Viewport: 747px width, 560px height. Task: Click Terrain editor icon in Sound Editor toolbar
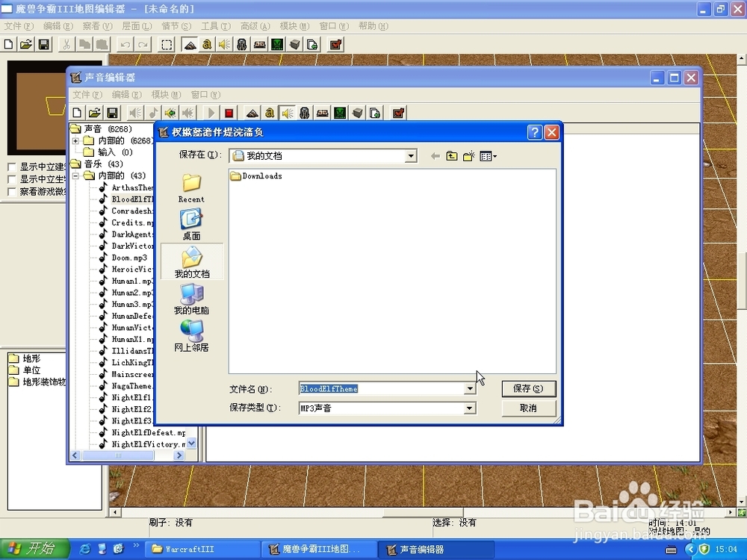pyautogui.click(x=252, y=113)
